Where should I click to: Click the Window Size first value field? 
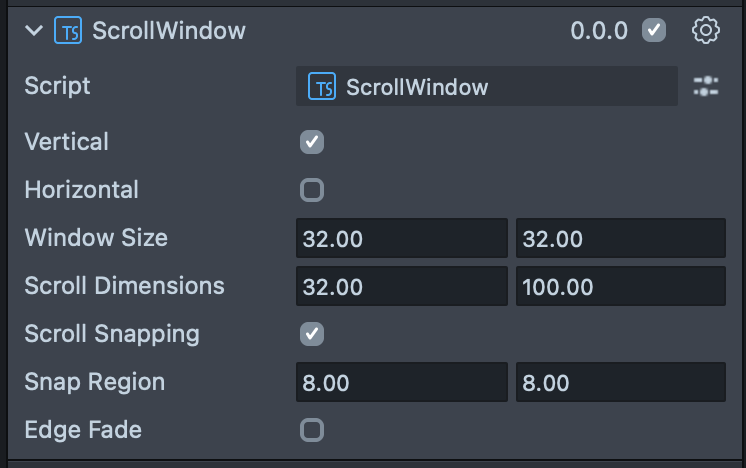402,239
